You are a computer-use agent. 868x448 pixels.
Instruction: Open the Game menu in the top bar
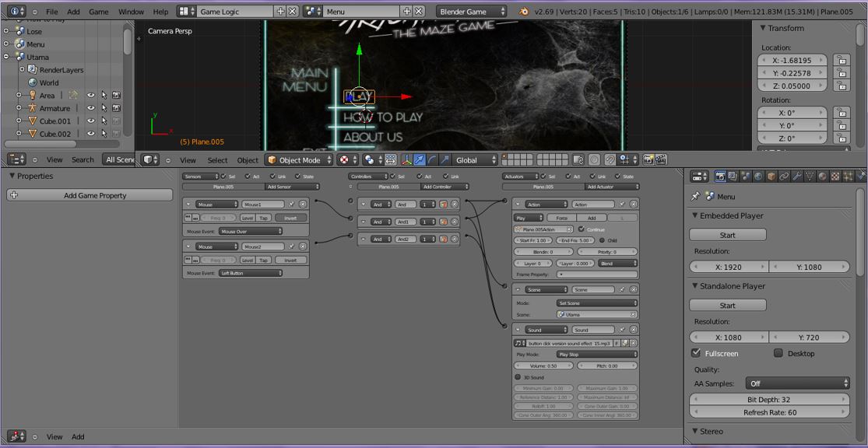[x=98, y=11]
